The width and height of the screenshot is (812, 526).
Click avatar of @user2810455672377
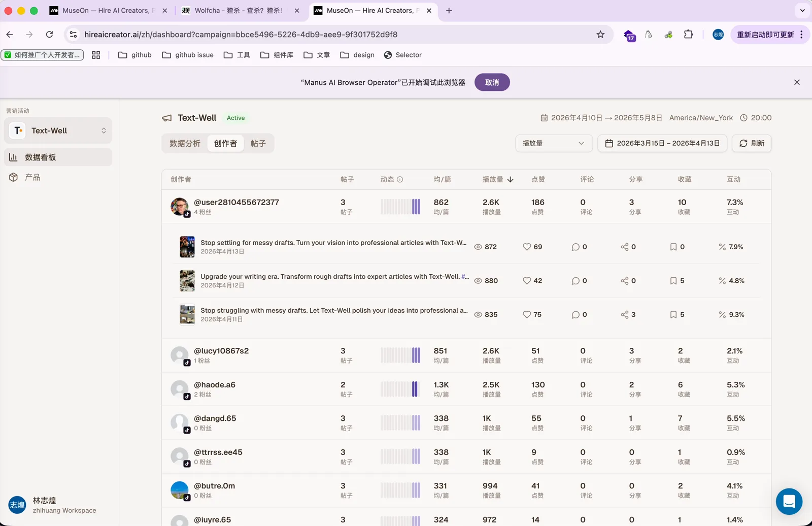180,207
